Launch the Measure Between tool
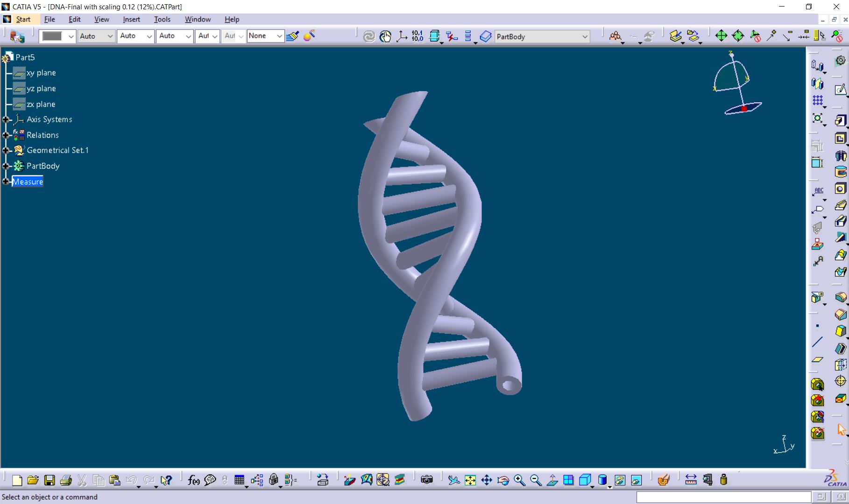Image resolution: width=849 pixels, height=504 pixels. coord(691,480)
